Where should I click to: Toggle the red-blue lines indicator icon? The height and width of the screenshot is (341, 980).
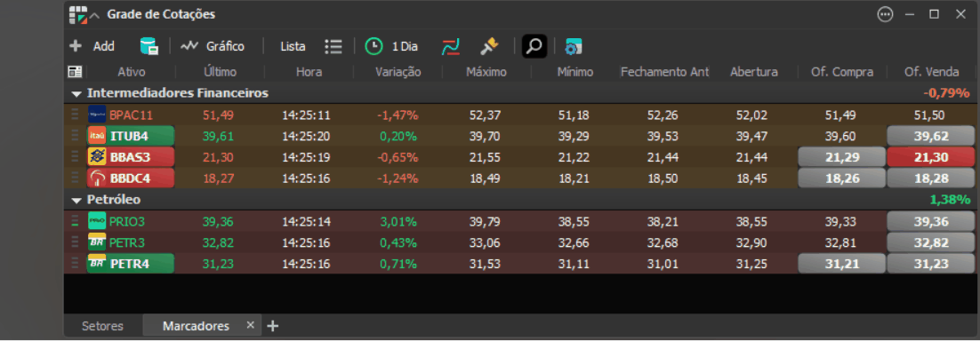click(451, 46)
